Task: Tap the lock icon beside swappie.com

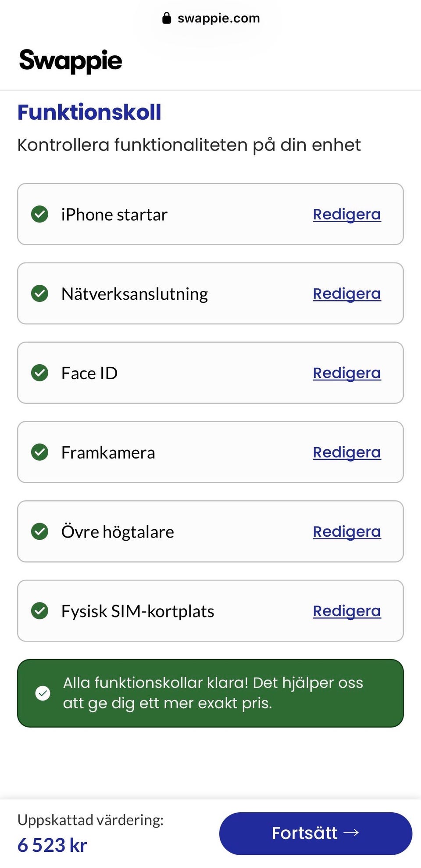Action: (167, 18)
